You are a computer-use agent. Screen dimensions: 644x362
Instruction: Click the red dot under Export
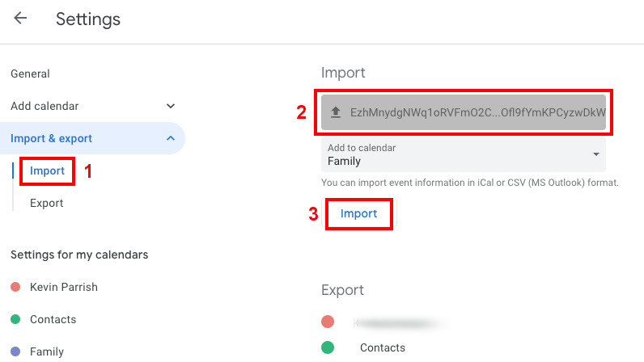(328, 322)
